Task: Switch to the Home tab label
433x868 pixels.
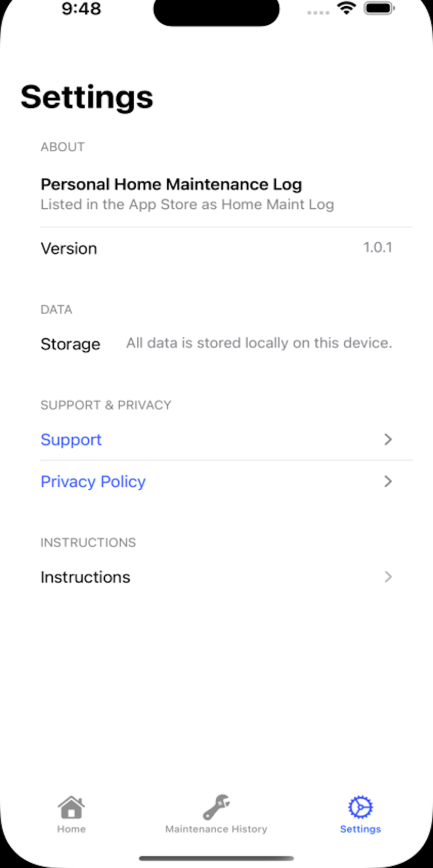Action: [x=71, y=829]
